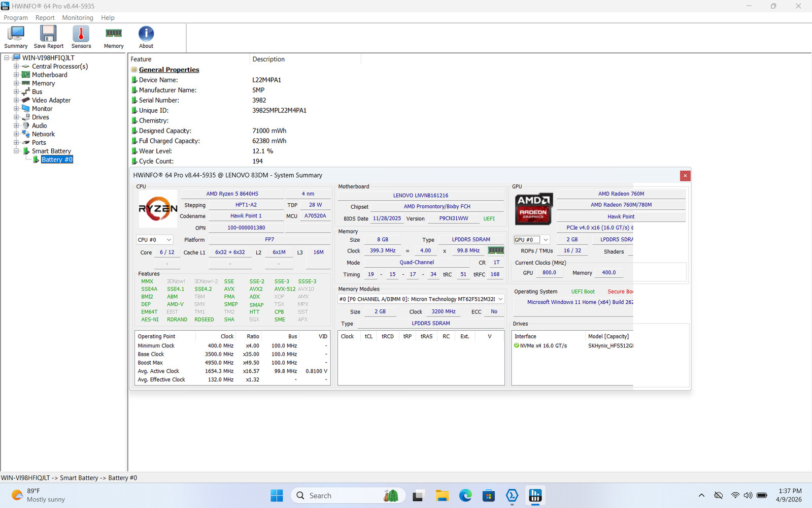Viewport: 812px width, 508px height.
Task: Click the Unique ID value 3982SMPL22M4PA1
Action: [x=279, y=111]
